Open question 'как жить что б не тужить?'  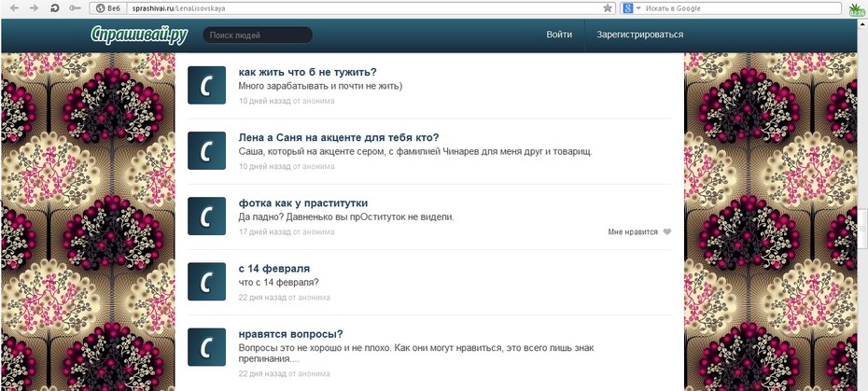307,73
